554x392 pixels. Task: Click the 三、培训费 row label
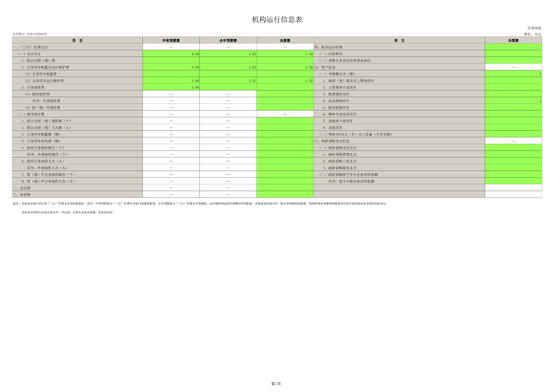tap(22, 195)
